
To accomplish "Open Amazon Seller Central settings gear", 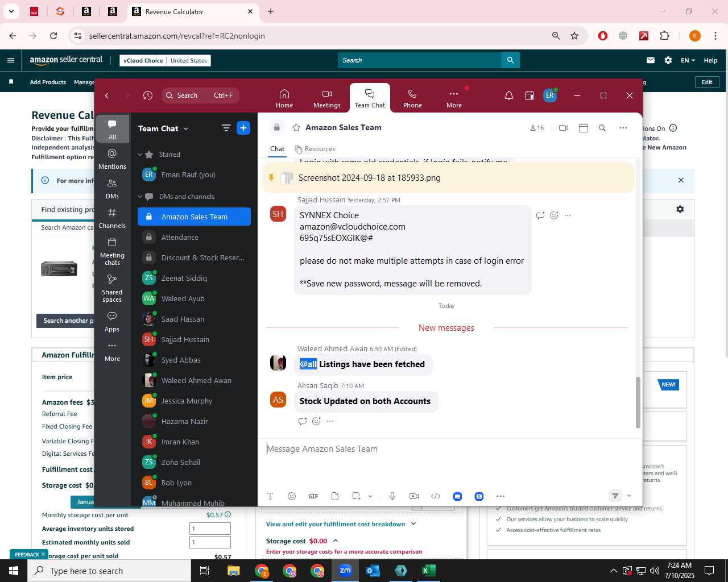I will click(668, 60).
